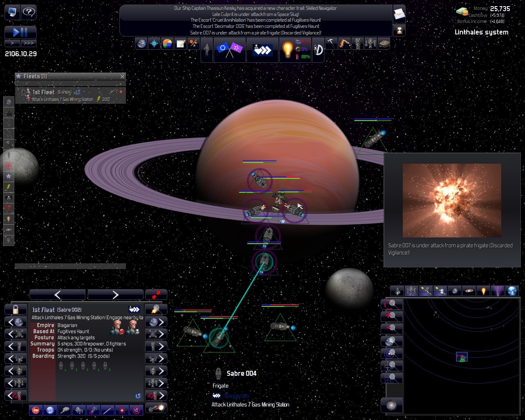Click the hourglass icon beside messages
Viewport: 525px width, 420px height.
pyautogui.click(x=399, y=30)
